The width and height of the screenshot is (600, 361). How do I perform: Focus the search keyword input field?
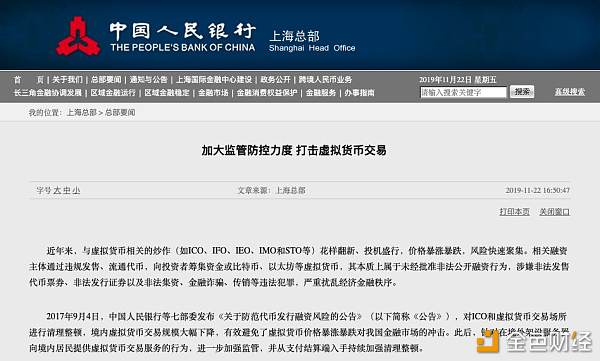tap(463, 92)
